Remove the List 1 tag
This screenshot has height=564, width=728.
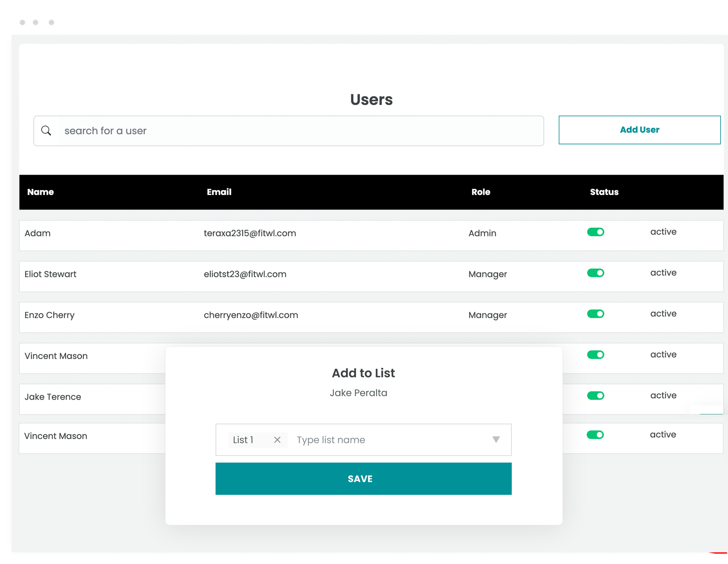277,440
